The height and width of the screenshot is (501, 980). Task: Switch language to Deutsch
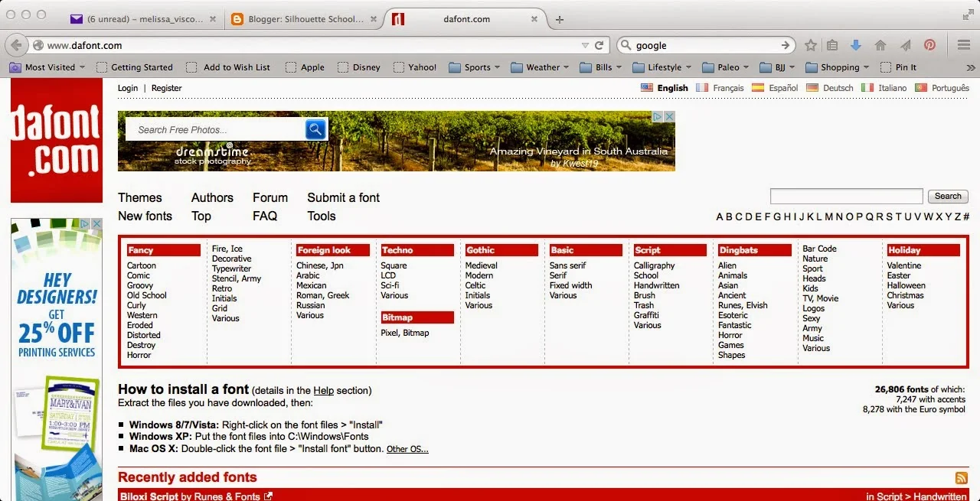(x=830, y=88)
